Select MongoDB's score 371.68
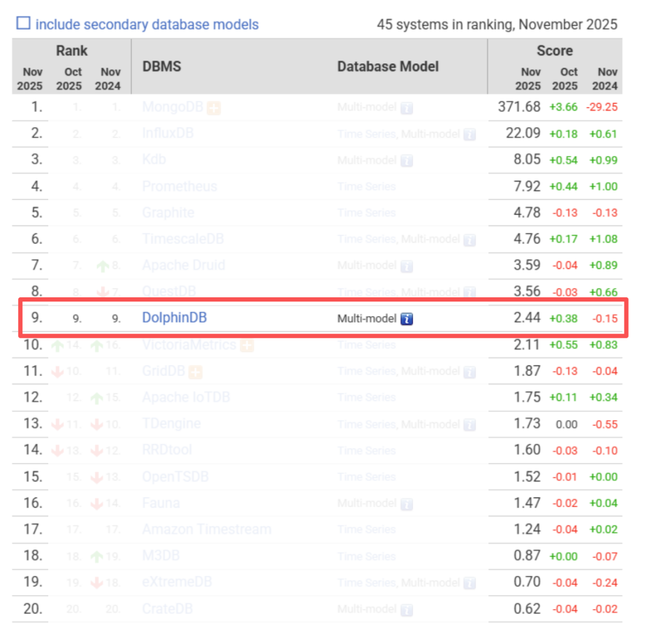 (519, 107)
